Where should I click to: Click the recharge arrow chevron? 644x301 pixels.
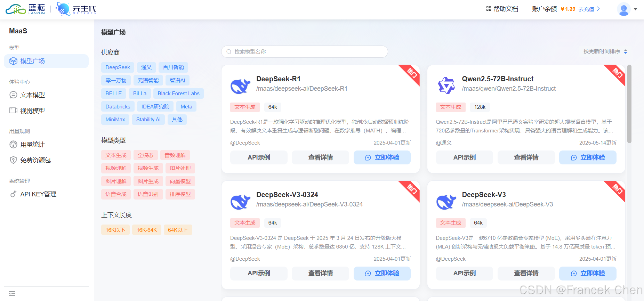(x=598, y=9)
